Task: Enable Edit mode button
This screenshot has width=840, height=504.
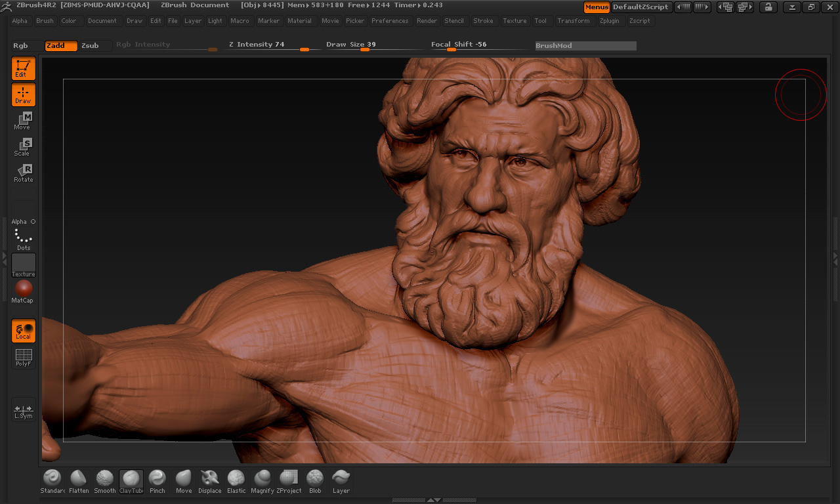Action: pyautogui.click(x=23, y=69)
